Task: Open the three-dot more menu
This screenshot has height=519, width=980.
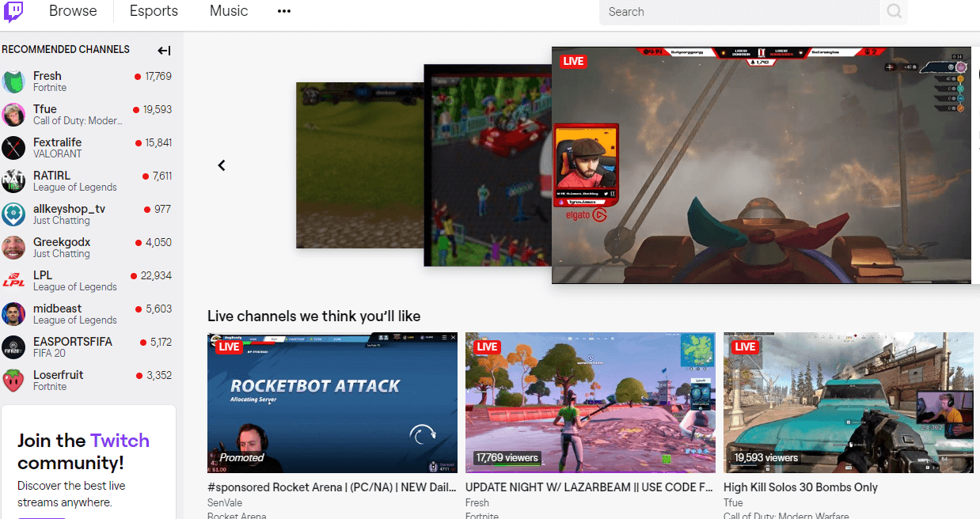Action: coord(284,12)
